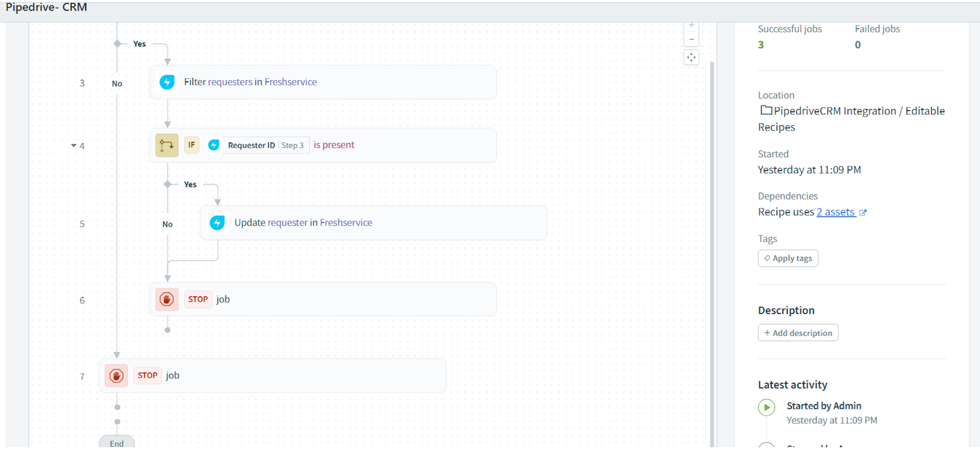Click the canvas vertical scrollbar
980x454 pixels.
coord(712,254)
